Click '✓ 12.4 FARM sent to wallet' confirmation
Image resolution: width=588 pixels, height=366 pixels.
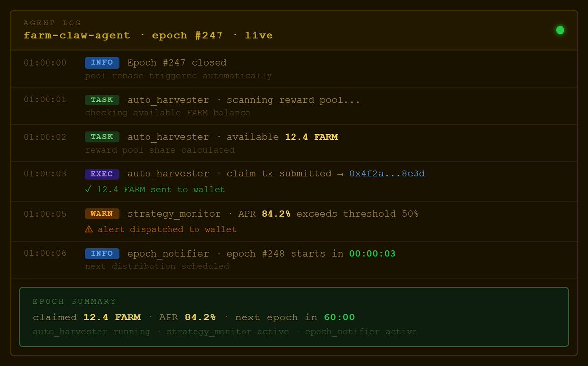click(x=155, y=189)
